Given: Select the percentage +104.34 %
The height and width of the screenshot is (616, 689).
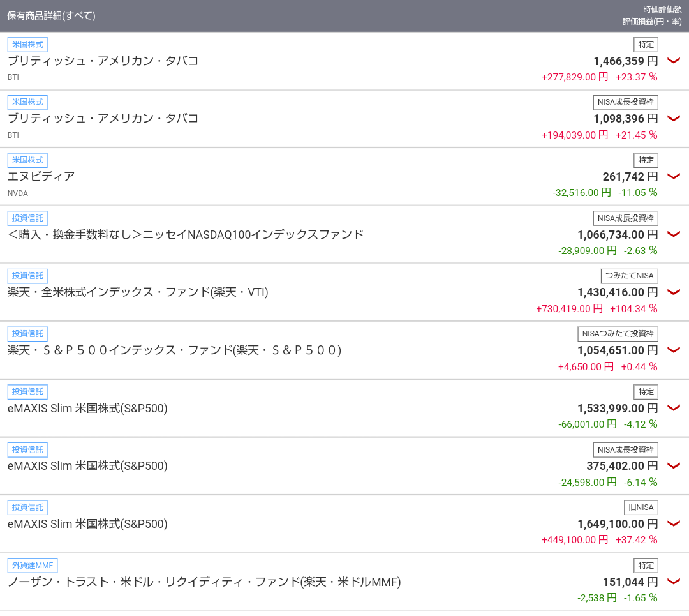Looking at the screenshot, I should (633, 309).
